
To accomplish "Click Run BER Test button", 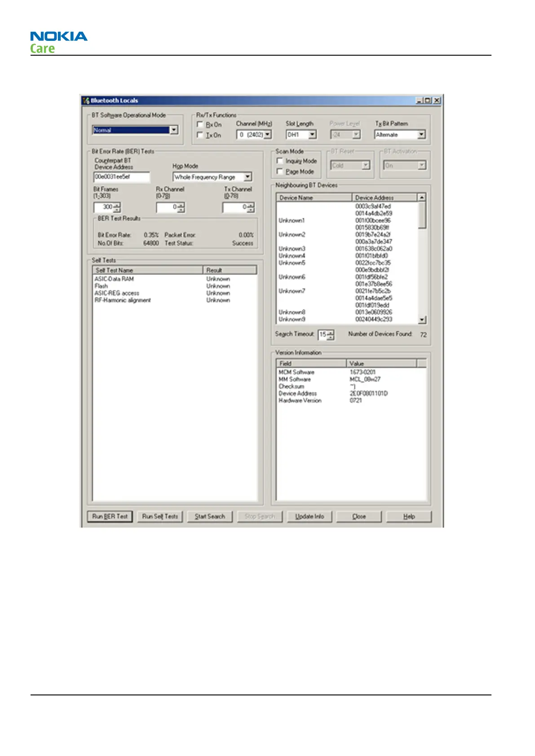I will point(110,517).
